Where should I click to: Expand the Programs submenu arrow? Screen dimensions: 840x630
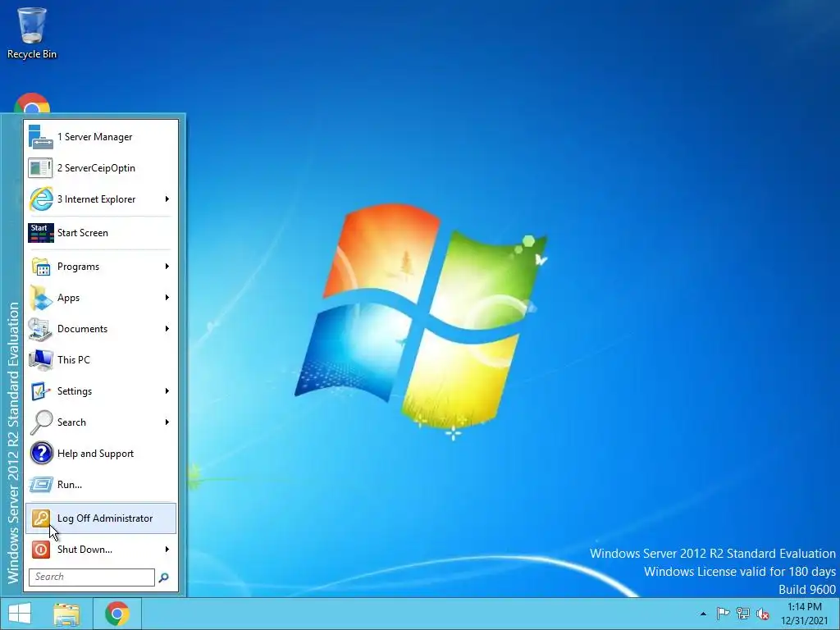167,267
